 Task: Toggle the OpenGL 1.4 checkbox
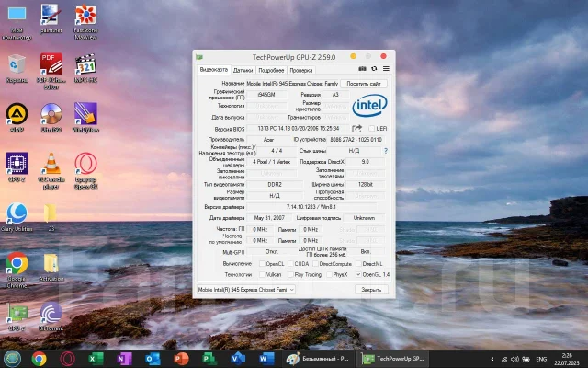point(358,274)
